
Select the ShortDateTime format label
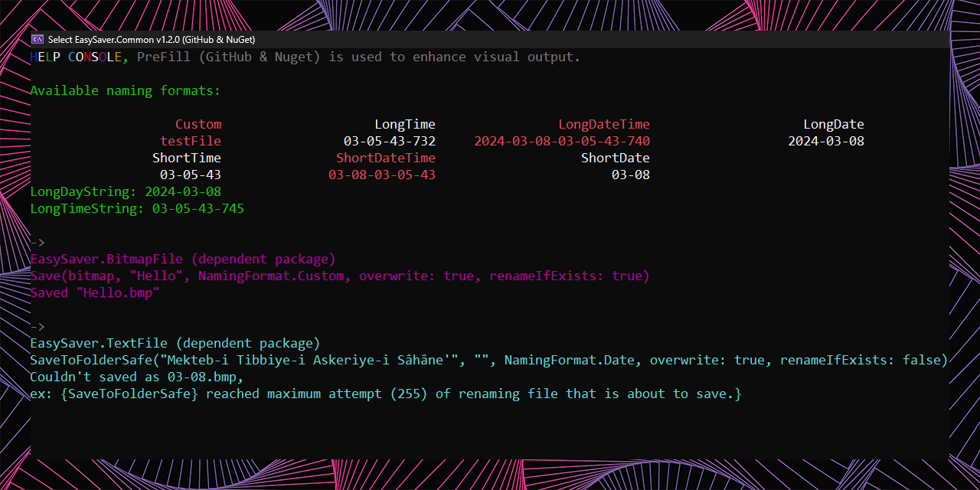(386, 158)
